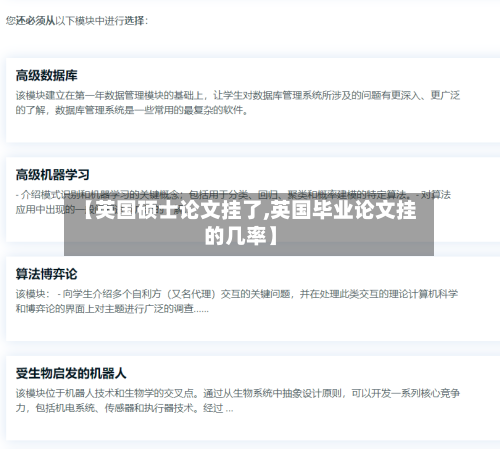
Task: Click the 高级数据库 description starting 该模块建立在第一年
Action: click(x=238, y=103)
